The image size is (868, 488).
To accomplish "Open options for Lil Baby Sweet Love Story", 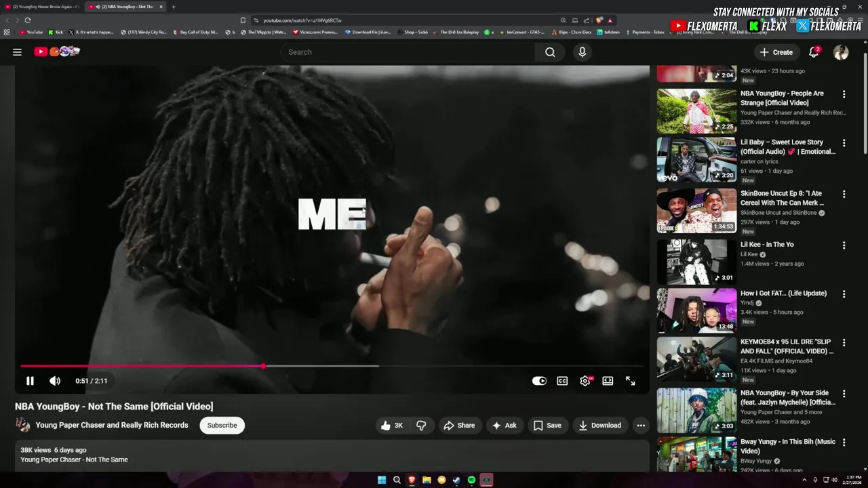I will (844, 143).
